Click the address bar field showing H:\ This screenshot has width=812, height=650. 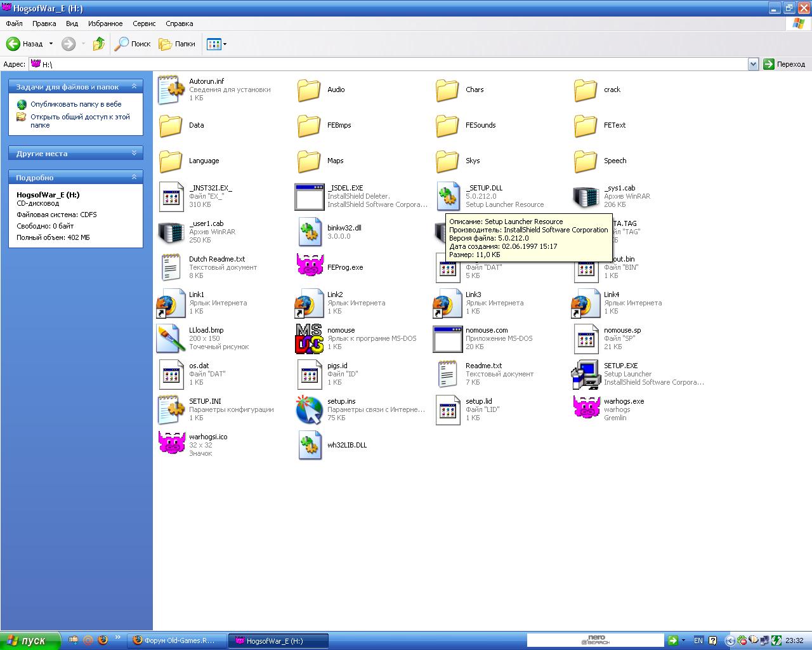pyautogui.click(x=388, y=64)
